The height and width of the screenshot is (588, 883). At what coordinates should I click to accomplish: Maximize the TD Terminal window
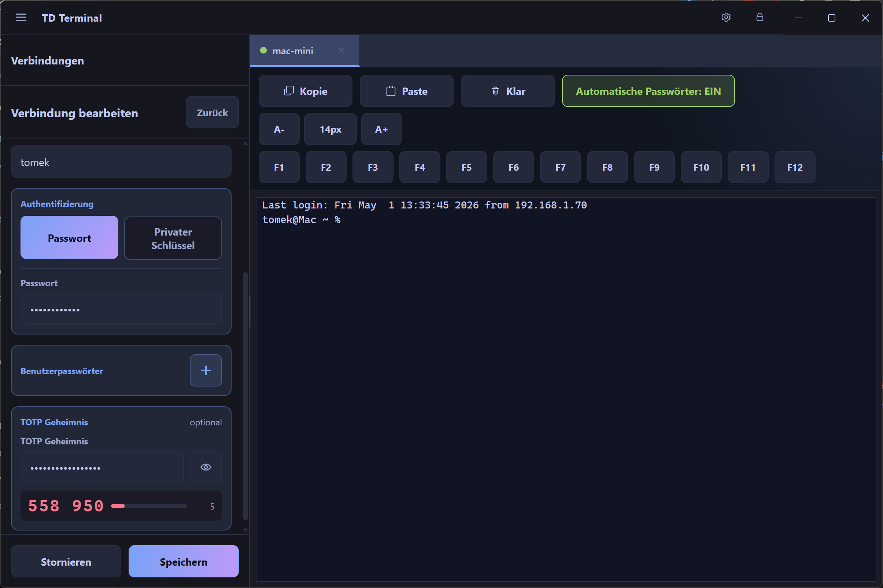coord(832,18)
